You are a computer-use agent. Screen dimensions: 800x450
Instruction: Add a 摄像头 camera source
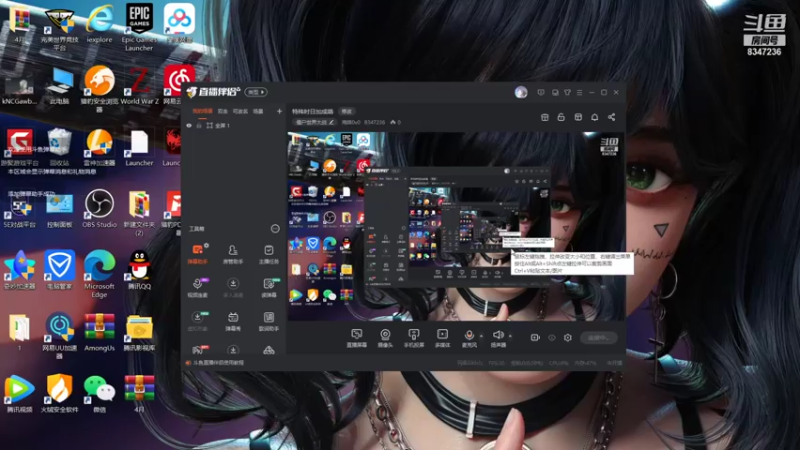[385, 337]
